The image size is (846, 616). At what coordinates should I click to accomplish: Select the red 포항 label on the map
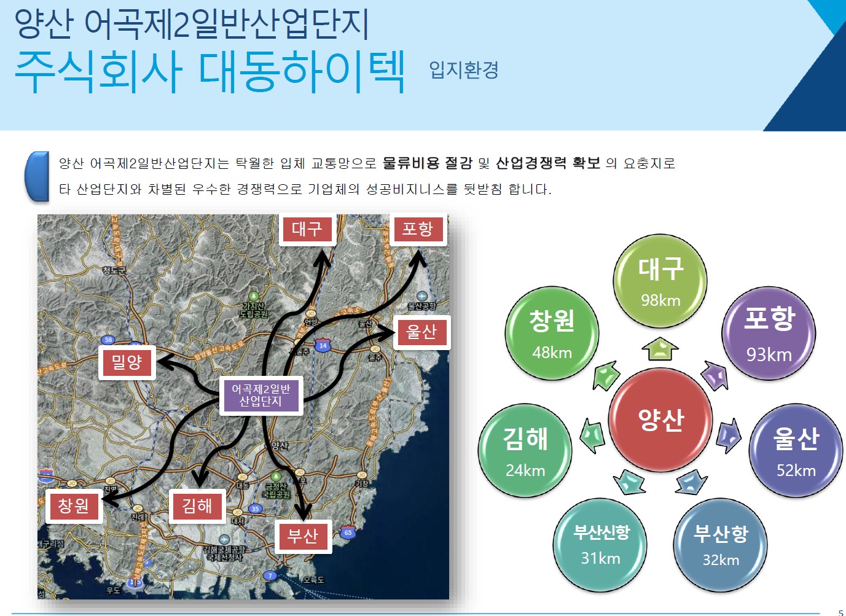418,229
